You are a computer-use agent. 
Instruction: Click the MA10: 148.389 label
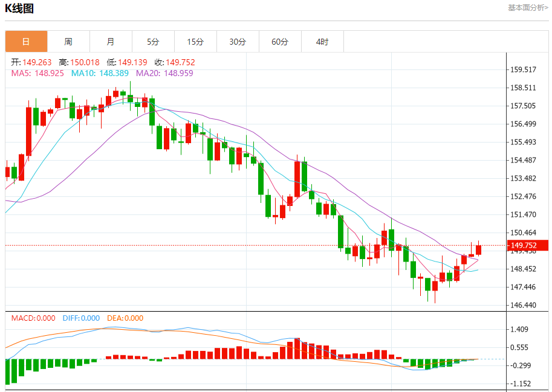coord(100,73)
